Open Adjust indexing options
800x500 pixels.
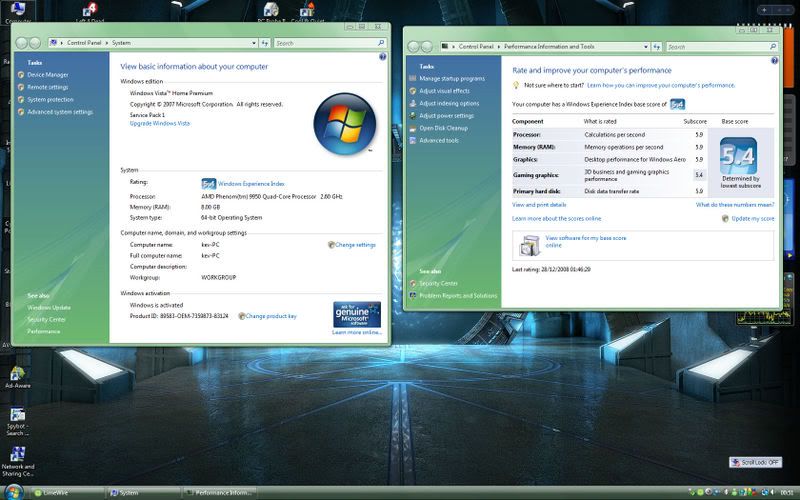(x=449, y=104)
